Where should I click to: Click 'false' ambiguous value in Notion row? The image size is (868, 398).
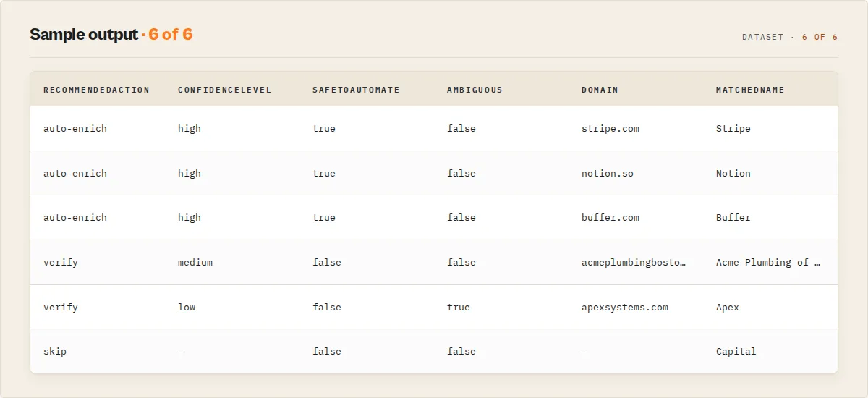[461, 173]
